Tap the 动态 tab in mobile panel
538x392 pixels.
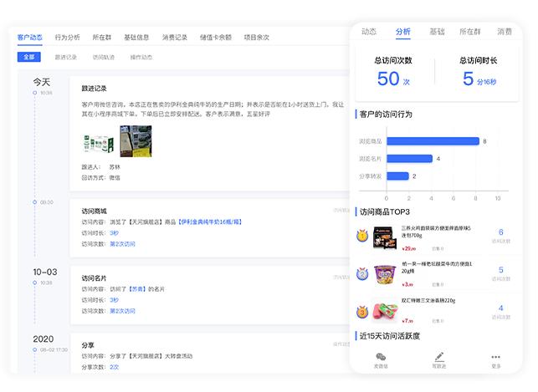[369, 32]
